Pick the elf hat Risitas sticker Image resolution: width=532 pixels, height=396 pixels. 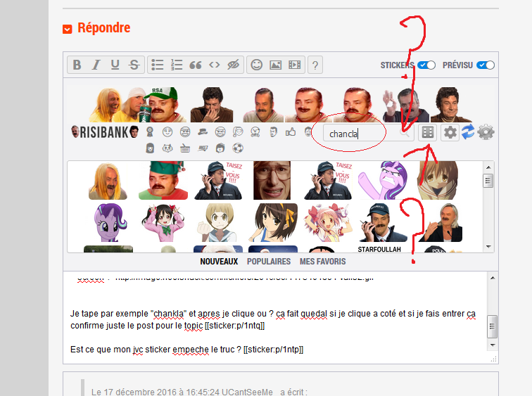(x=163, y=180)
